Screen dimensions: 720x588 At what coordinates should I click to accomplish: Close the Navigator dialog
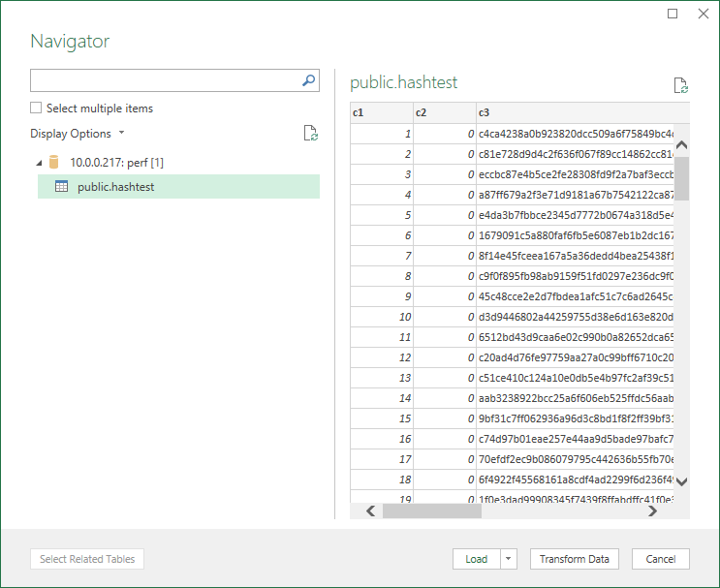click(704, 14)
